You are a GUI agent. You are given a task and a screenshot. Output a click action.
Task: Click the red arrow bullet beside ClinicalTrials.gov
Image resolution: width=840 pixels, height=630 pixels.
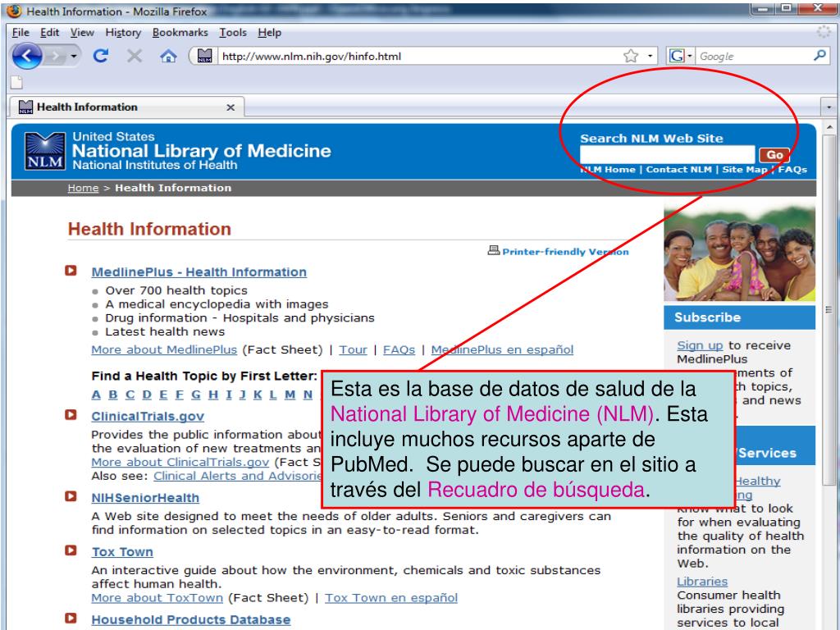[x=71, y=414]
